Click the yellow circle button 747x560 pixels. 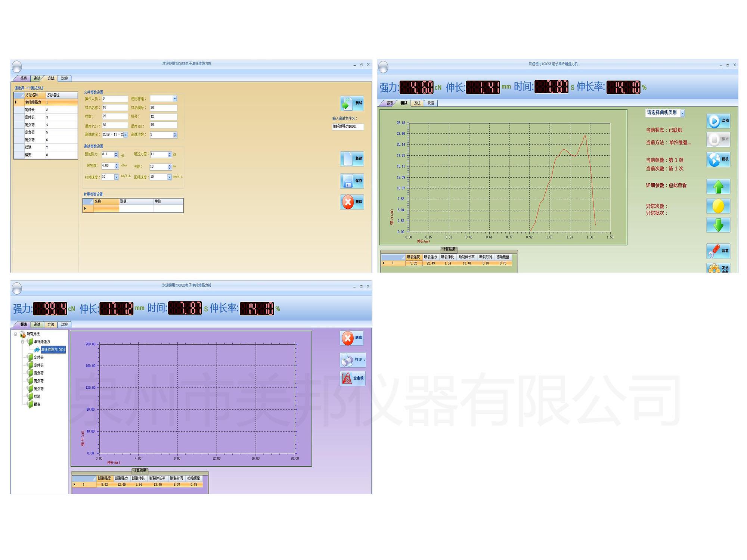point(718,206)
